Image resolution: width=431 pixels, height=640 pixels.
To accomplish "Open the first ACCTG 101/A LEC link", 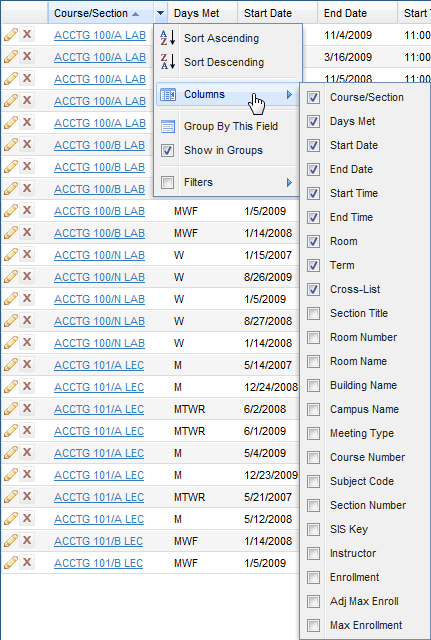I will click(99, 365).
